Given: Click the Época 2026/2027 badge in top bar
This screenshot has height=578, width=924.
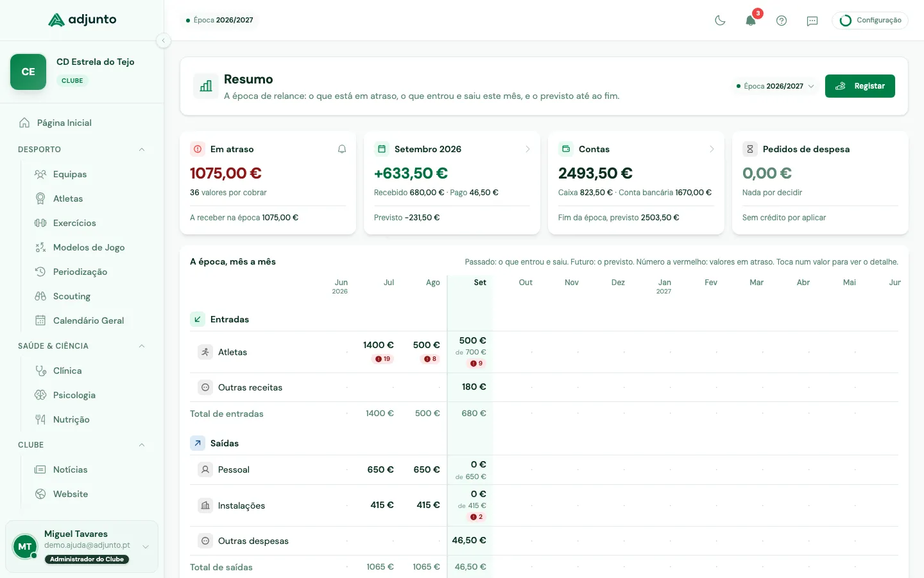Looking at the screenshot, I should pyautogui.click(x=219, y=20).
